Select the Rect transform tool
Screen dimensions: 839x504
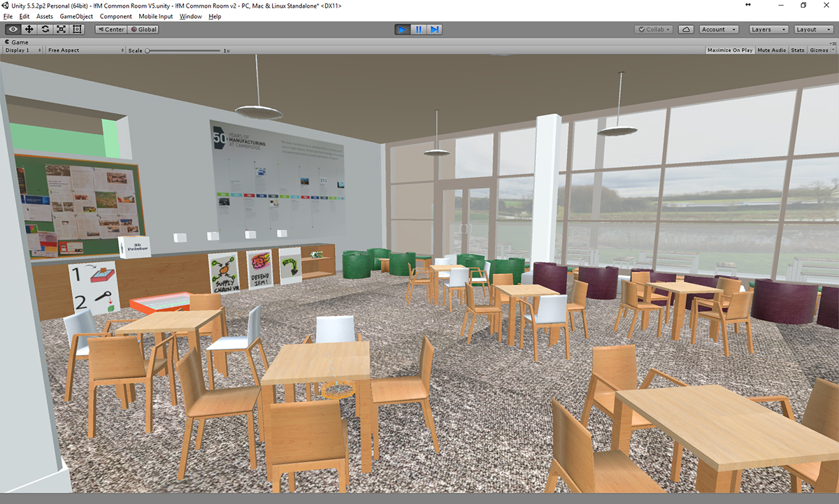click(77, 29)
